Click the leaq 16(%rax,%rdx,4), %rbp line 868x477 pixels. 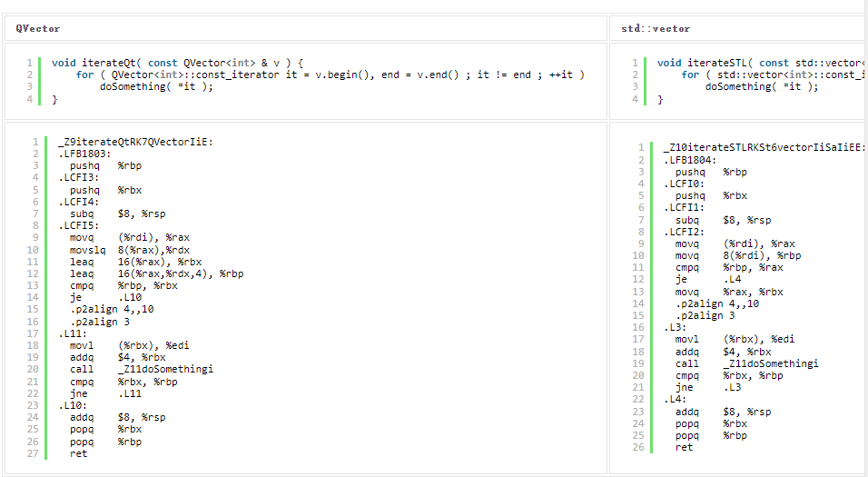pyautogui.click(x=157, y=273)
